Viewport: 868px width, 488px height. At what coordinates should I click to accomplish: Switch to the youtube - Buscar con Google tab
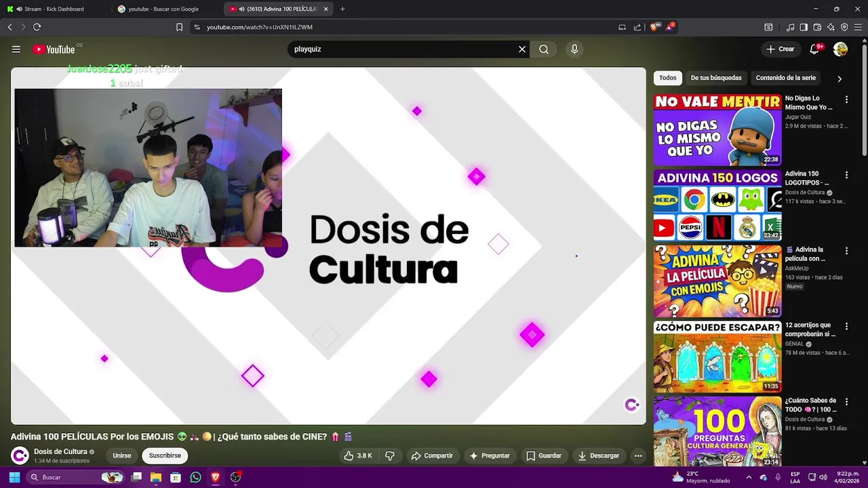coord(166,9)
